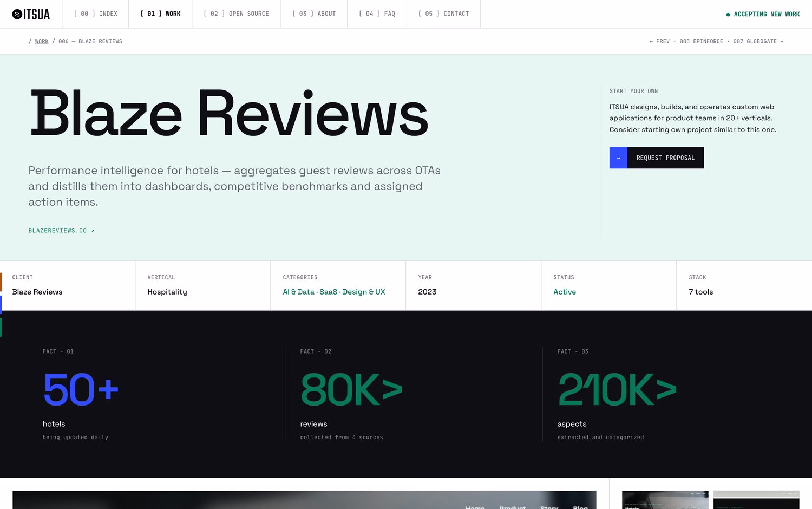
Task: Click the blue arrow icon beside Request Proposal
Action: [618, 158]
